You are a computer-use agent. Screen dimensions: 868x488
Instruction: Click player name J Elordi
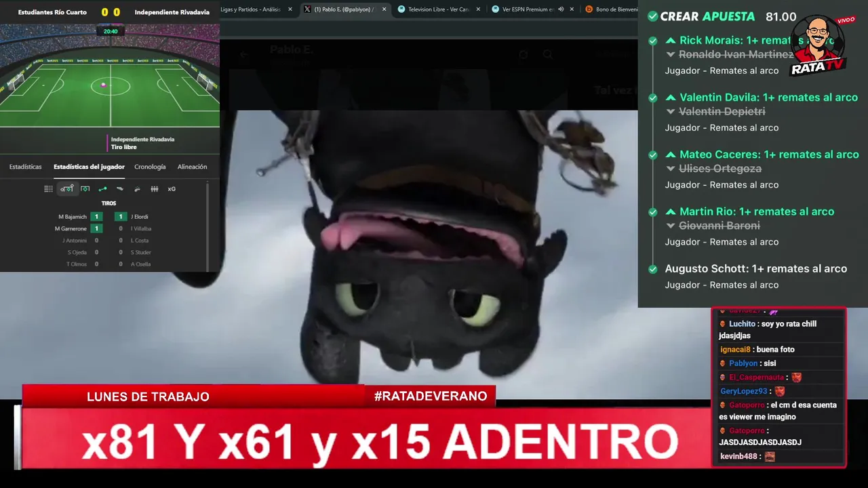(139, 217)
